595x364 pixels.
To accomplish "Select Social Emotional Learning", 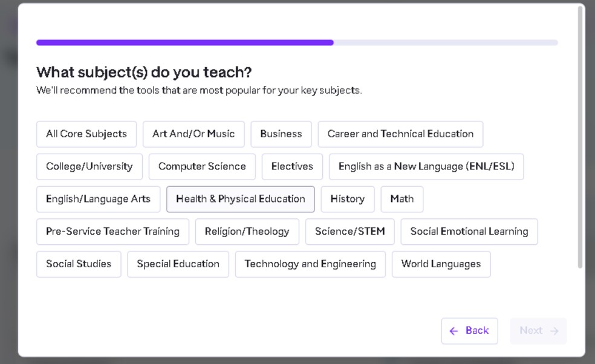I will click(469, 232).
